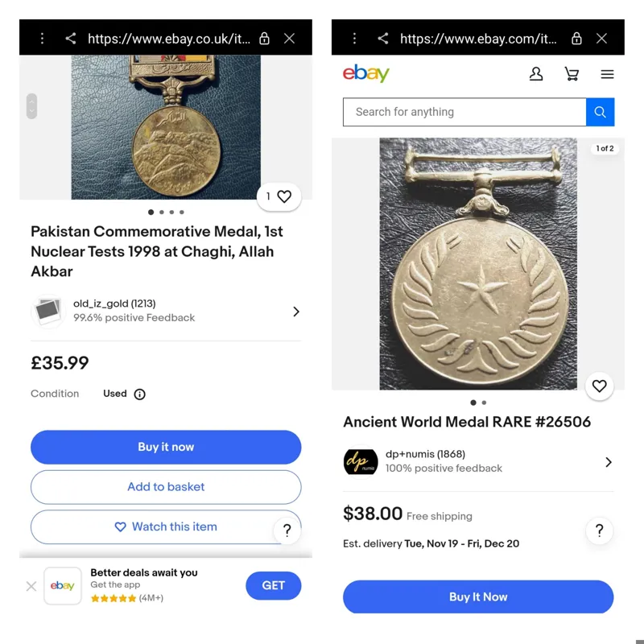This screenshot has width=644, height=644.
Task: Click the Buy it now button for £35.99
Action: pos(166,447)
